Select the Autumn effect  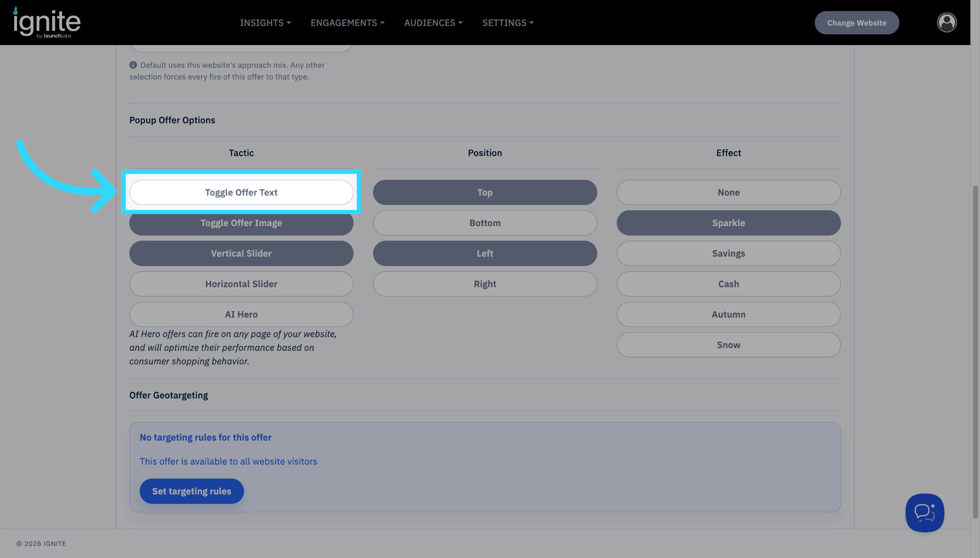tap(728, 315)
